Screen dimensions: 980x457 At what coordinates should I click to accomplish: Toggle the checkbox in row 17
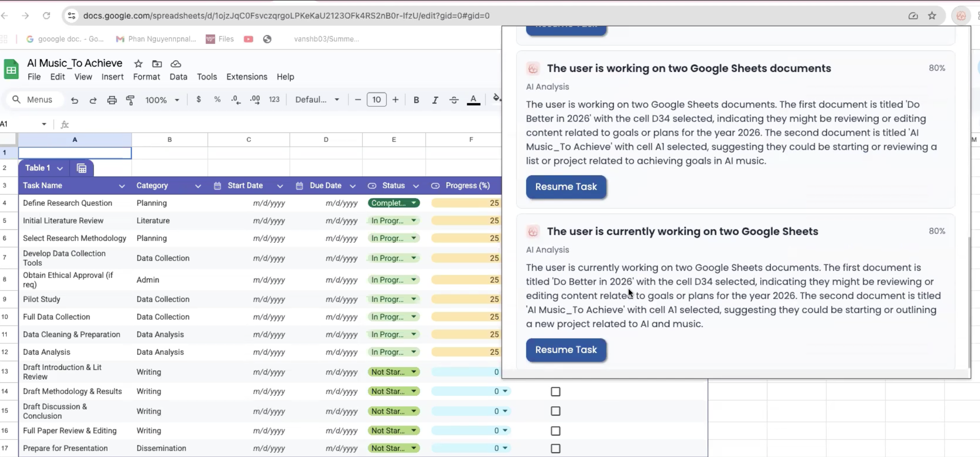pyautogui.click(x=555, y=448)
